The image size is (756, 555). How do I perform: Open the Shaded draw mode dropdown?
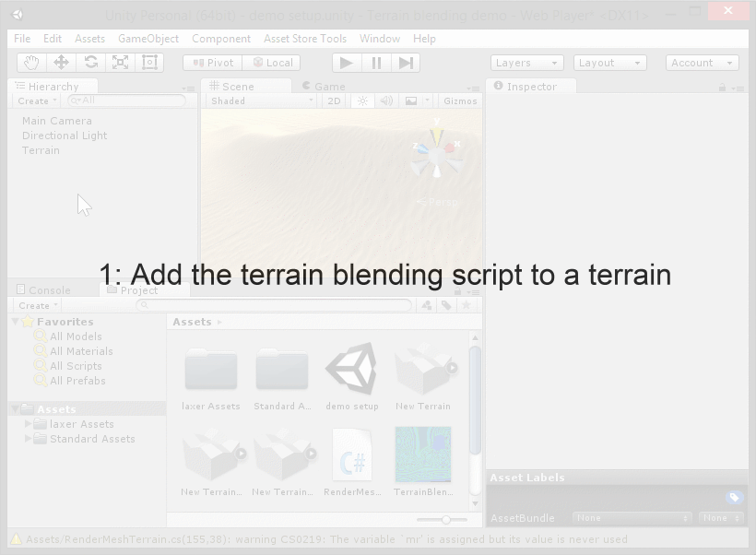(x=262, y=100)
